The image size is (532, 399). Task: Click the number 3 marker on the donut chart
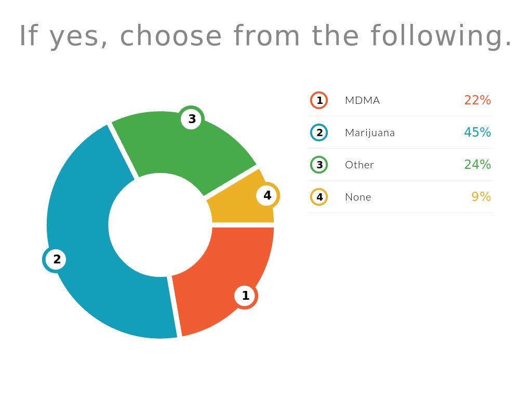click(x=192, y=119)
